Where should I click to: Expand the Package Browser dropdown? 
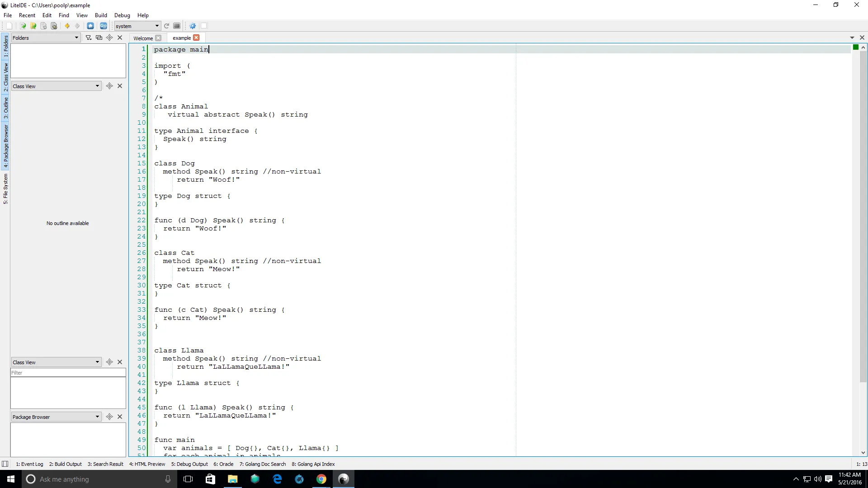click(x=97, y=417)
